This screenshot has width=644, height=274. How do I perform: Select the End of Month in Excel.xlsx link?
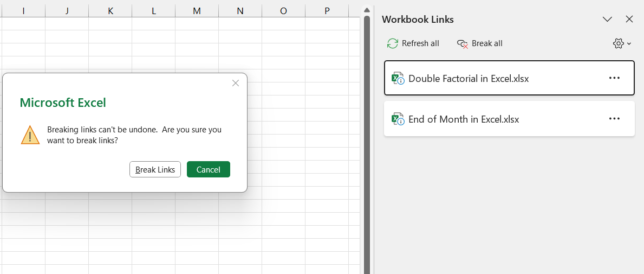pyautogui.click(x=509, y=119)
